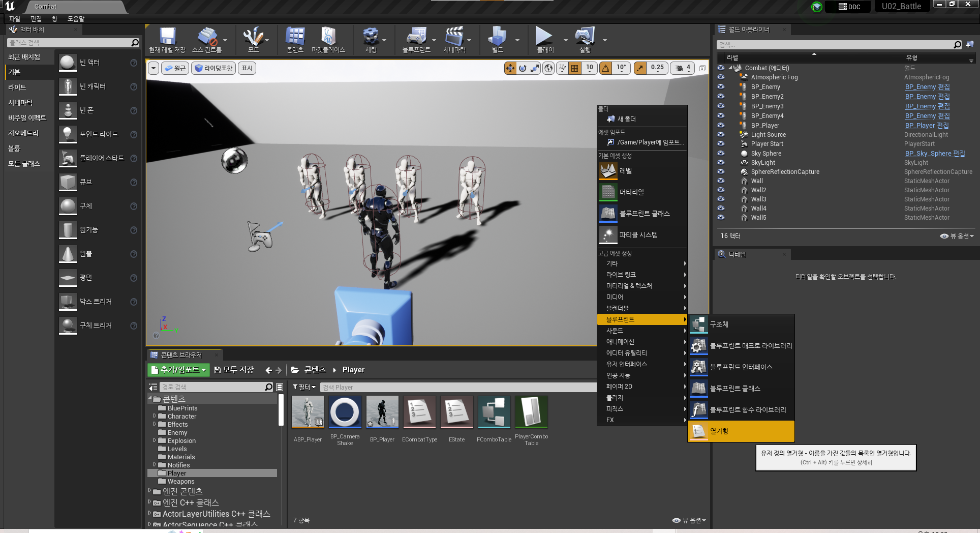
Task: Toggle scale snapping in viewport
Action: click(x=640, y=68)
